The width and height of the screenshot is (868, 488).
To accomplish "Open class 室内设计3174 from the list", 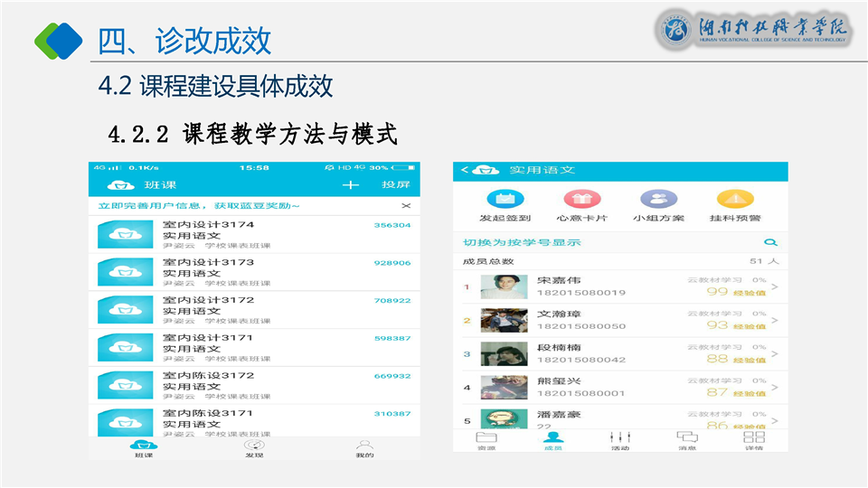I will (253, 234).
